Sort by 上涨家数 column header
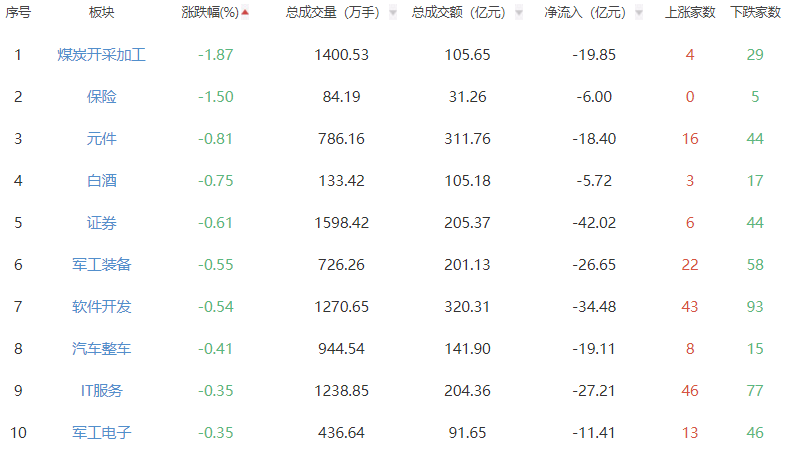 [690, 13]
